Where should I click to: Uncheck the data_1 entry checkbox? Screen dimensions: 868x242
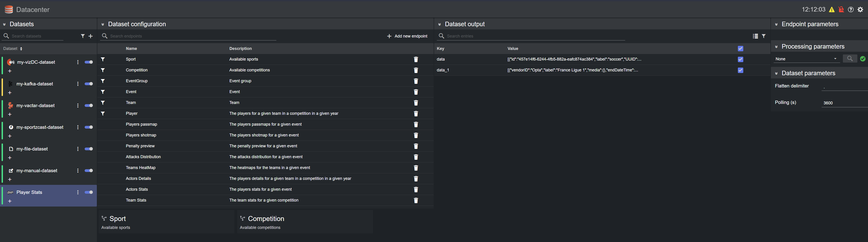[x=740, y=70]
